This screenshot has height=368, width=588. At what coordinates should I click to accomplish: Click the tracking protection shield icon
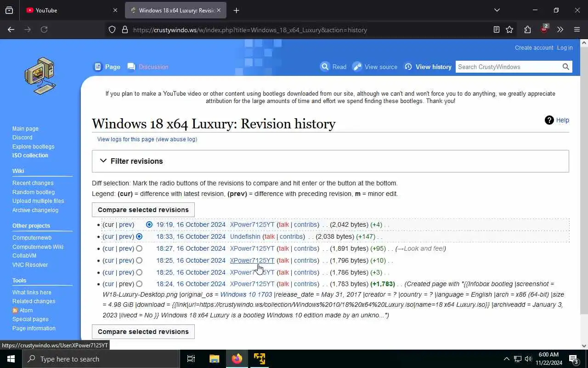(x=112, y=29)
